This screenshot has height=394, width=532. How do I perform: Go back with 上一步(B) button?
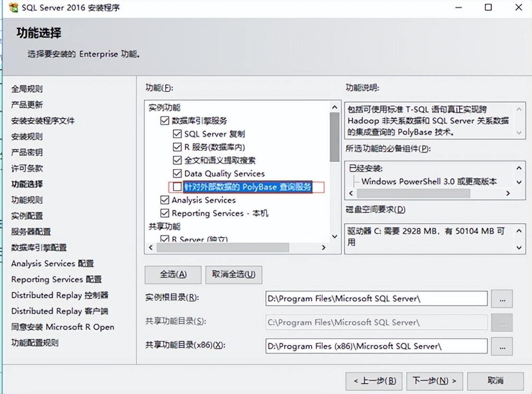pos(374,381)
